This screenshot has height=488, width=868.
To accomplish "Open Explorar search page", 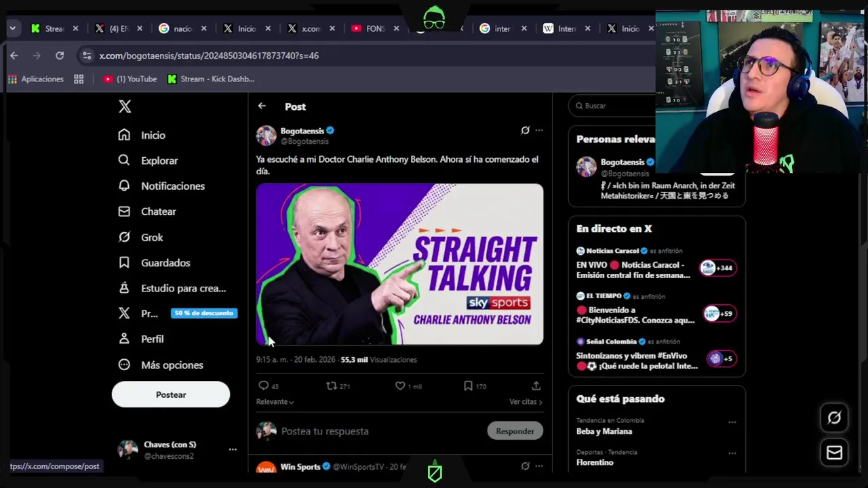I will 148,161.
